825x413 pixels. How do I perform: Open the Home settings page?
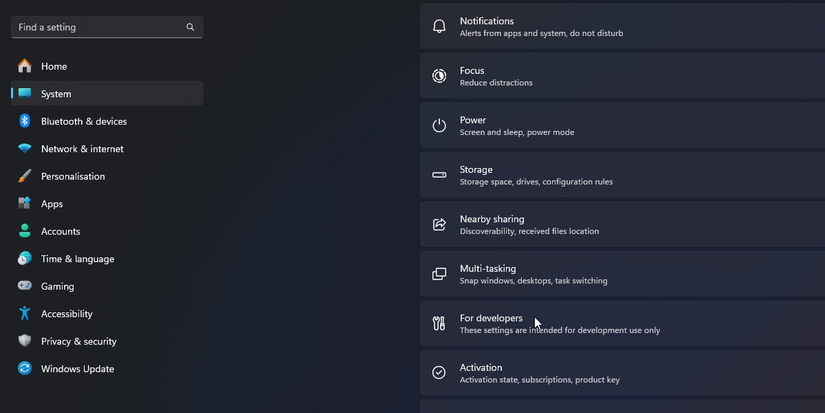pyautogui.click(x=54, y=66)
